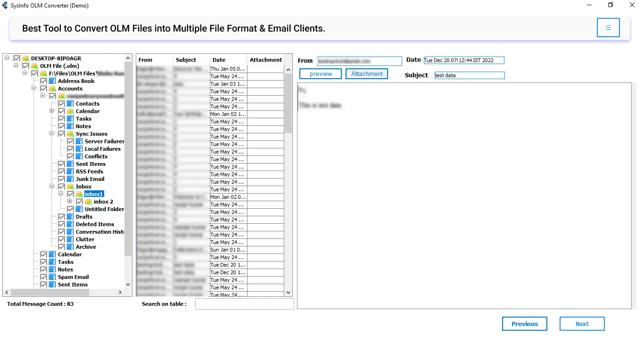Screen dimensions: 644x343
Task: Collapse the OLM File (.olm) node
Action: (x=16, y=66)
